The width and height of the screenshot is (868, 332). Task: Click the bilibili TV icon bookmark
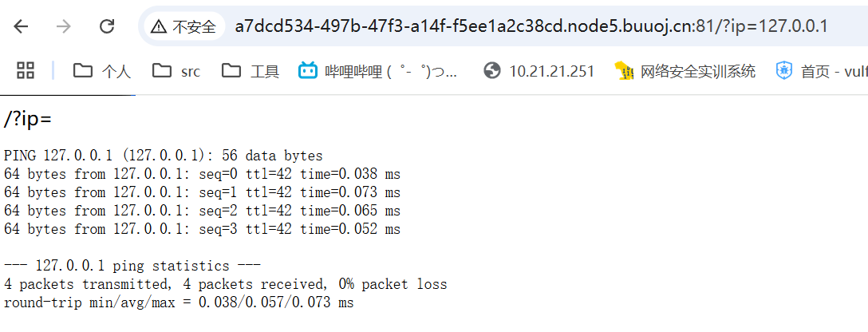tap(308, 70)
